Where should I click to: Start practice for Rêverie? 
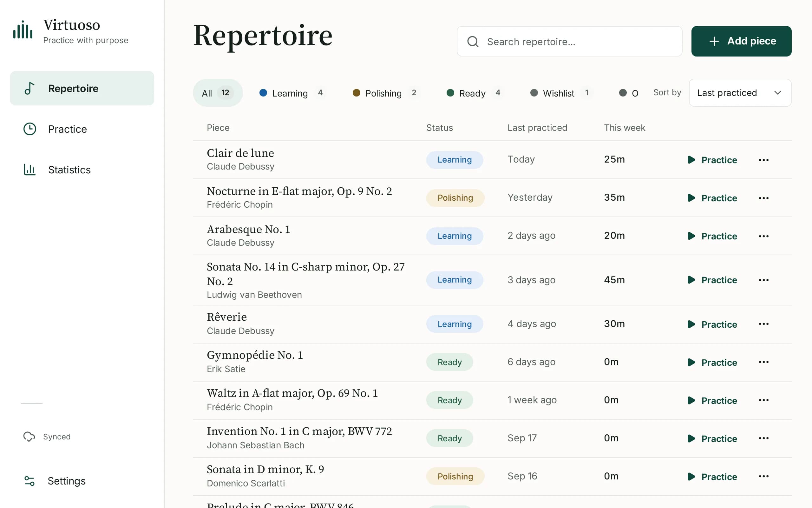(712, 324)
